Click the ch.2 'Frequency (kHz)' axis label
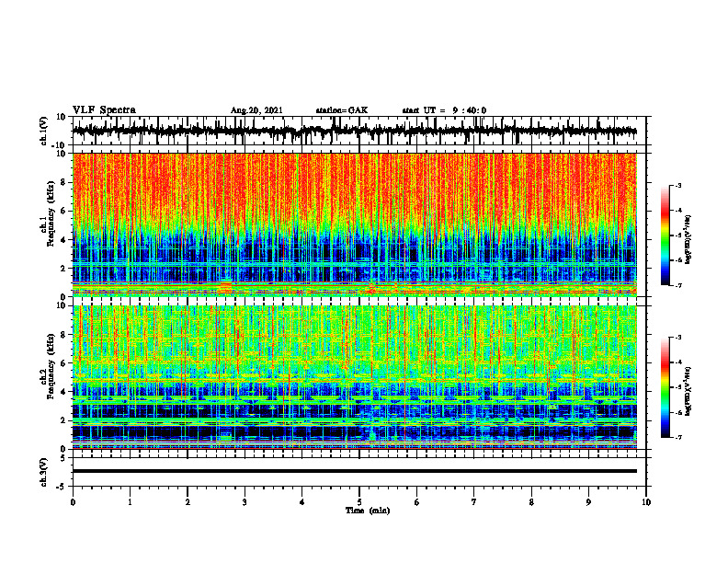Screen dimensions: 728x563 click(51, 366)
